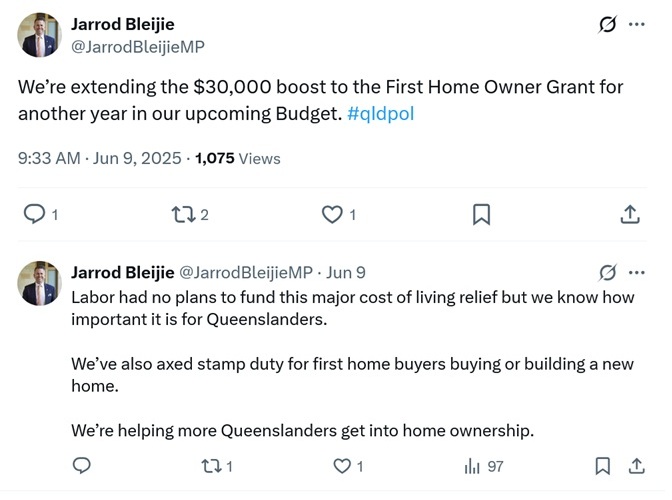This screenshot has height=500, width=672.
Task: Like the main tweet
Action: click(331, 214)
